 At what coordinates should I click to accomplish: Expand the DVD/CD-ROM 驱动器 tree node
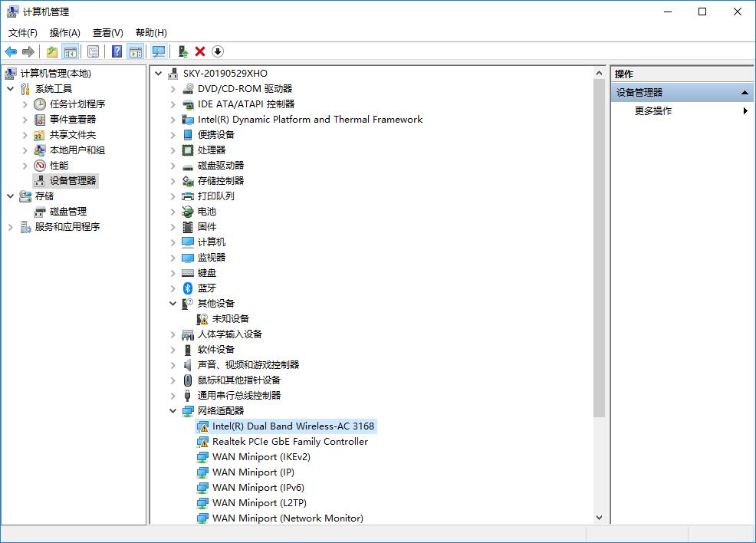pos(173,88)
